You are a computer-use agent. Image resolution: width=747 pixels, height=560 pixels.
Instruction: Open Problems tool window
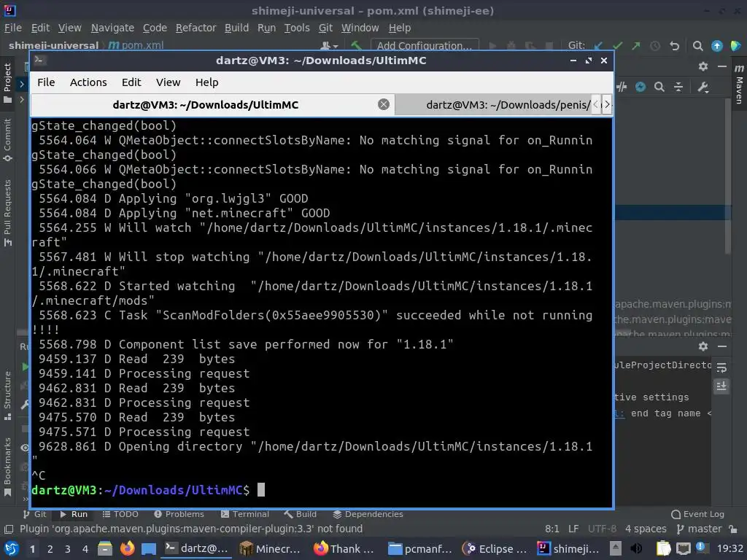(x=179, y=514)
